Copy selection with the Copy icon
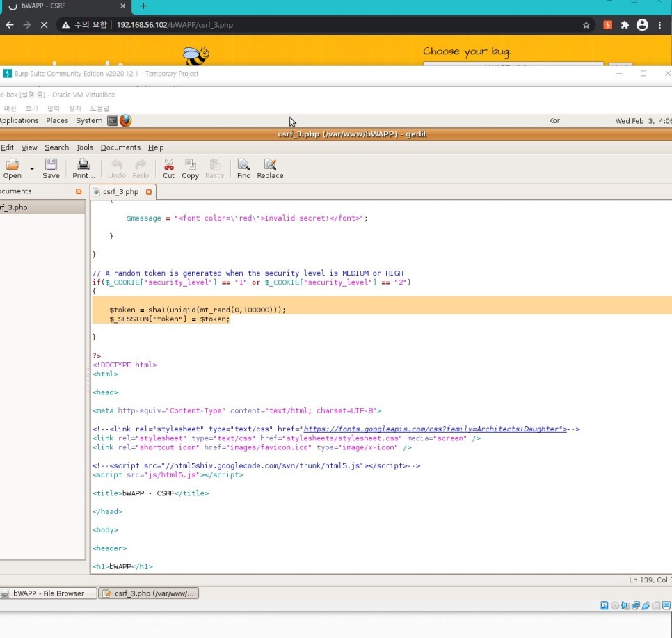Viewport: 672px width, 638px height. [x=191, y=168]
